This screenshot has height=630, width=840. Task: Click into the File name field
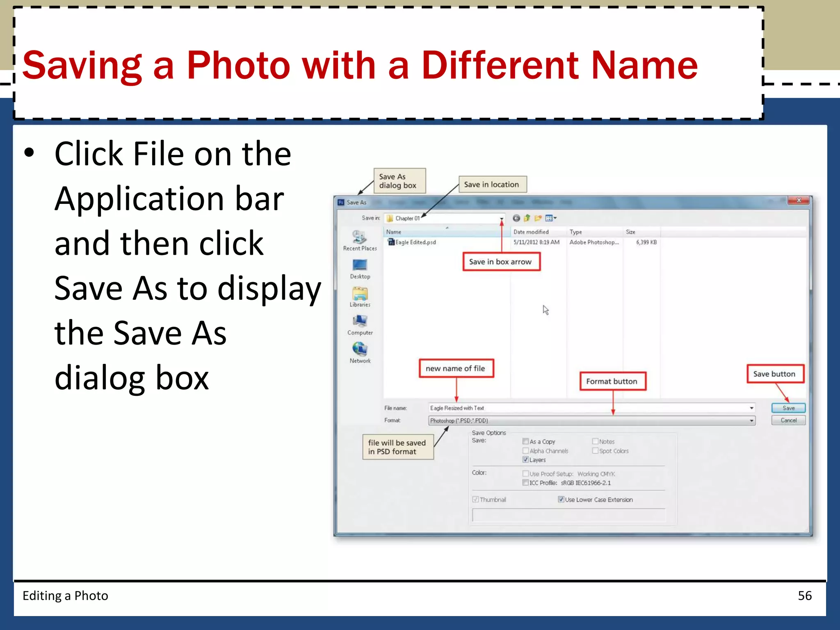click(589, 408)
